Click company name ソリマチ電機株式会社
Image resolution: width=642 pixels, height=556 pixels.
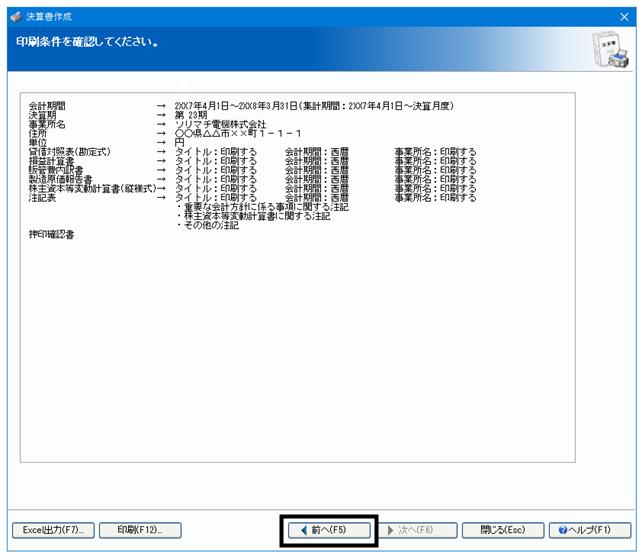(220, 124)
